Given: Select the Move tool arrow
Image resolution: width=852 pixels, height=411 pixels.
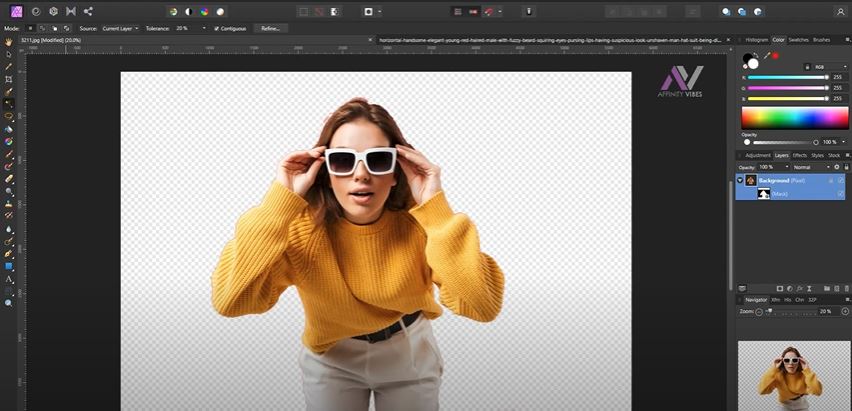Looking at the screenshot, I should [x=9, y=54].
